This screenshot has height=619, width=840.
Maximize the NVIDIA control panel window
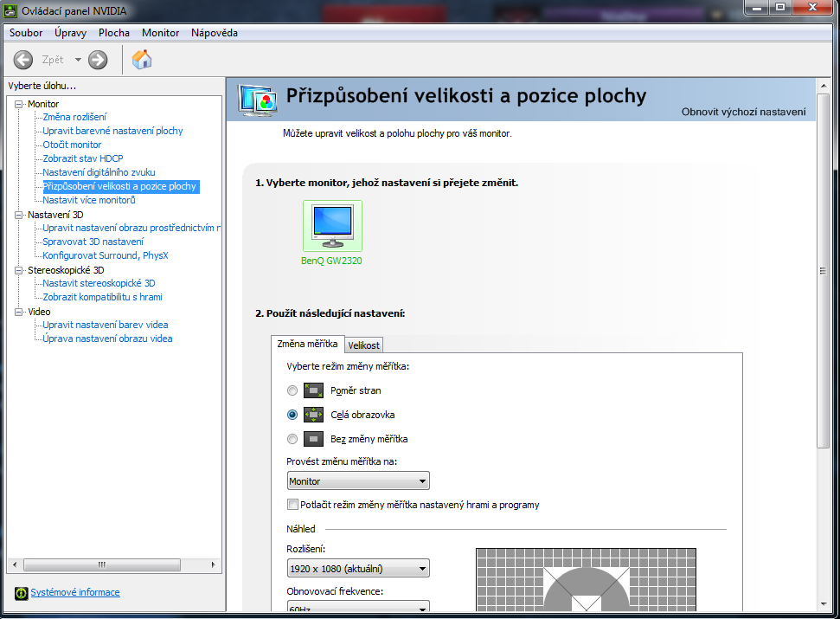coord(780,7)
